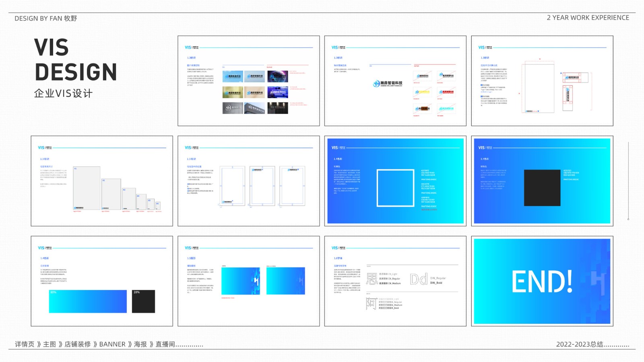This screenshot has height=362, width=644.
Task: Click the large Dd DIN font glyph
Action: click(419, 279)
